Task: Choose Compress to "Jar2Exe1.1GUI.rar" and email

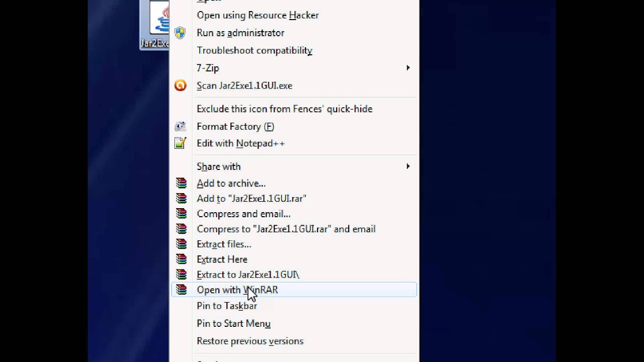Action: [286, 229]
